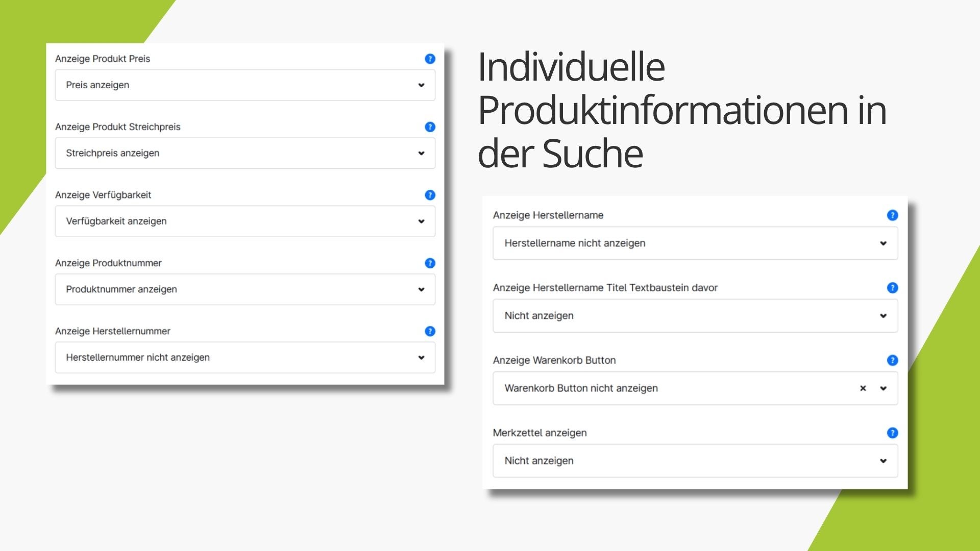Open help for Anzeige Produkt Streichpreis

click(430, 127)
